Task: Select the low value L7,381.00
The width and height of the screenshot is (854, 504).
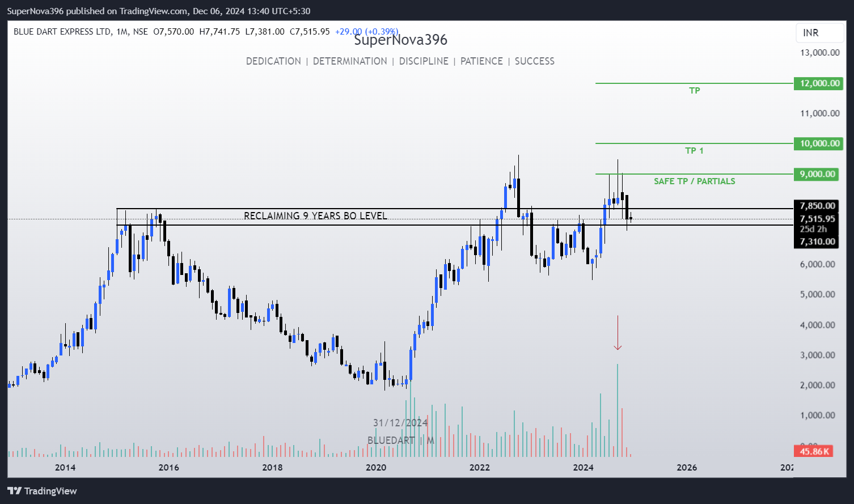Action: pyautogui.click(x=265, y=32)
